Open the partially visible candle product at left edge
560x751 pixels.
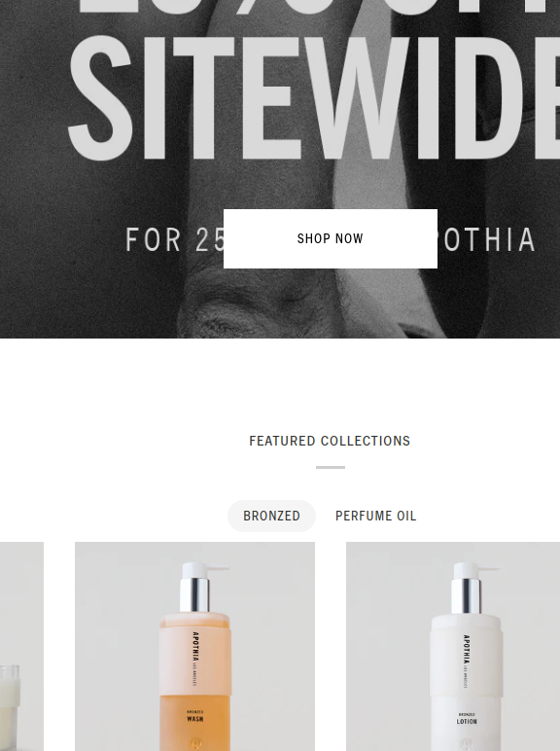click(21, 647)
